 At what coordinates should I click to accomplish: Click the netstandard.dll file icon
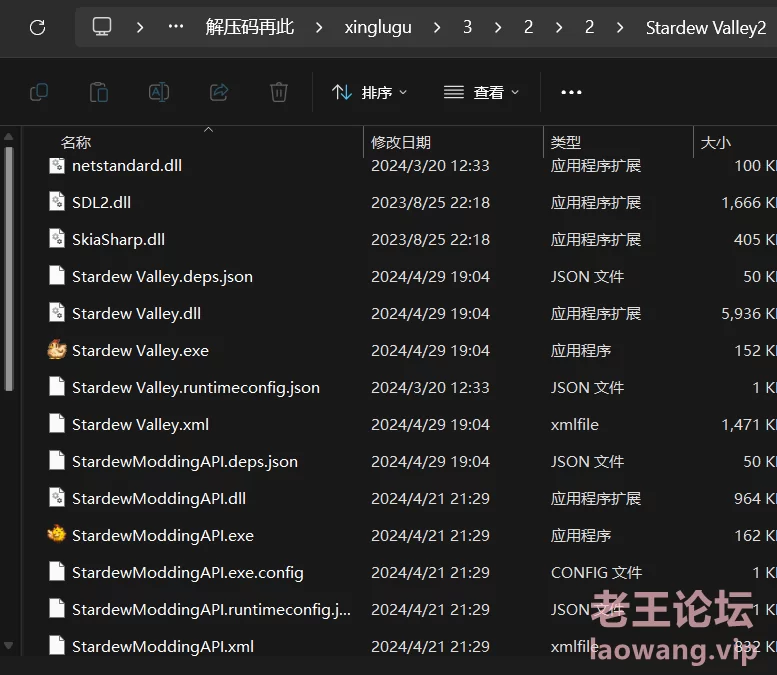click(57, 166)
